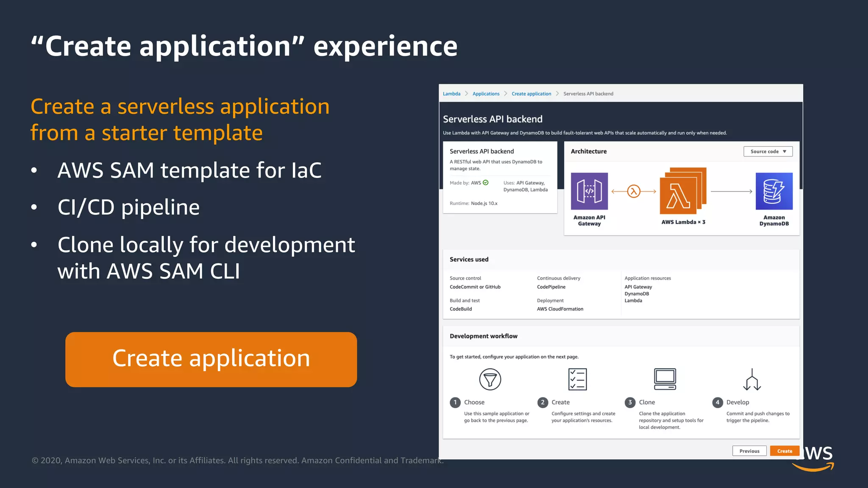Screen dimensions: 868x488
Task: Click the small lambda circle connector icon
Action: [634, 191]
